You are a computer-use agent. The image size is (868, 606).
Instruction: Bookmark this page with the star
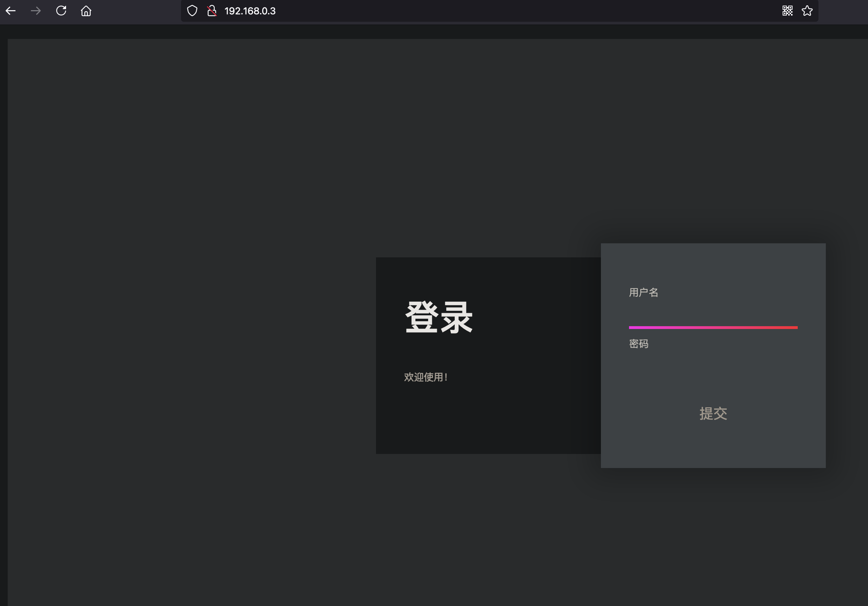coord(807,11)
